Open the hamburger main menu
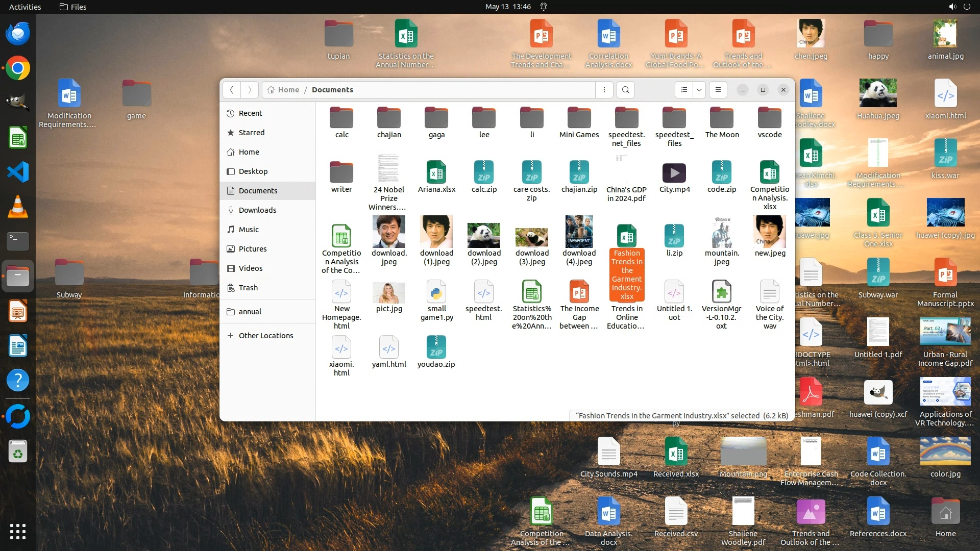980x551 pixels. pos(718,90)
